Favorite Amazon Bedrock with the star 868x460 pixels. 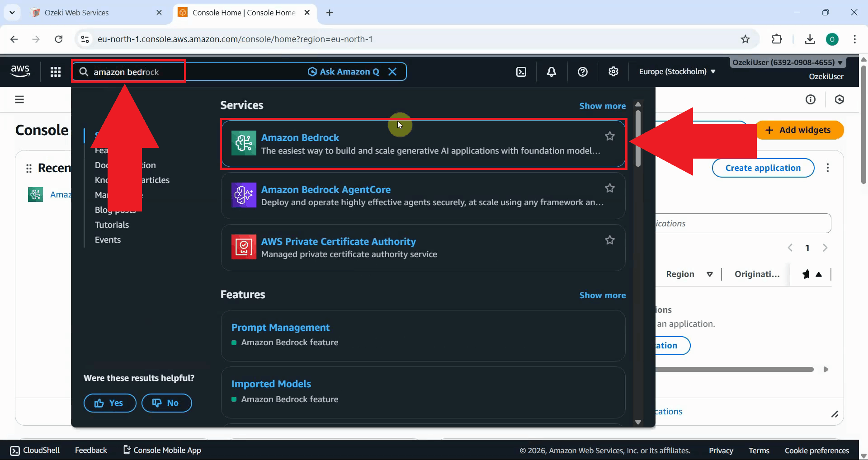610,136
